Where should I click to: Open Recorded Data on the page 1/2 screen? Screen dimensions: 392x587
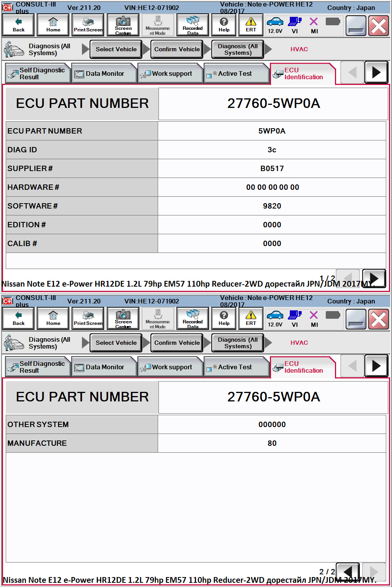coord(193,25)
